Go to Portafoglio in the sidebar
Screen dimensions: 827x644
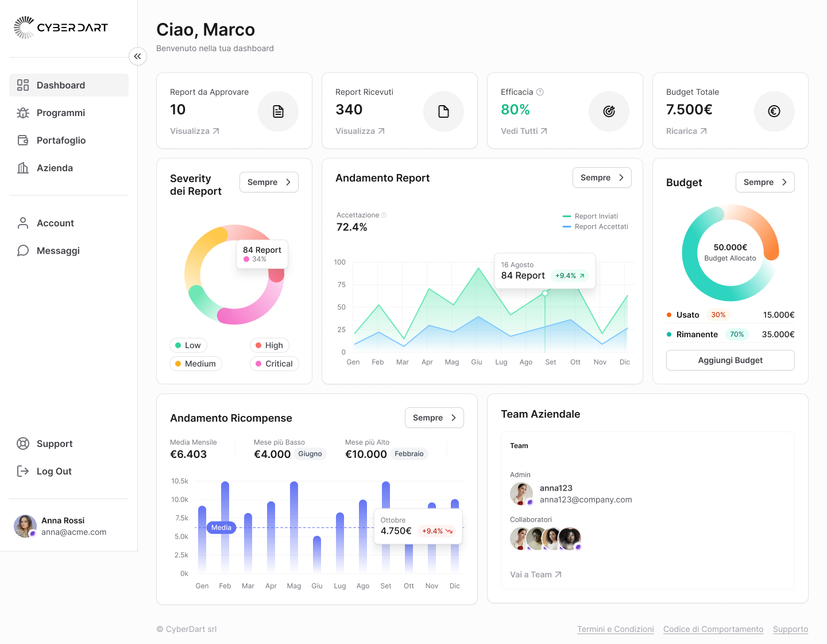61,140
